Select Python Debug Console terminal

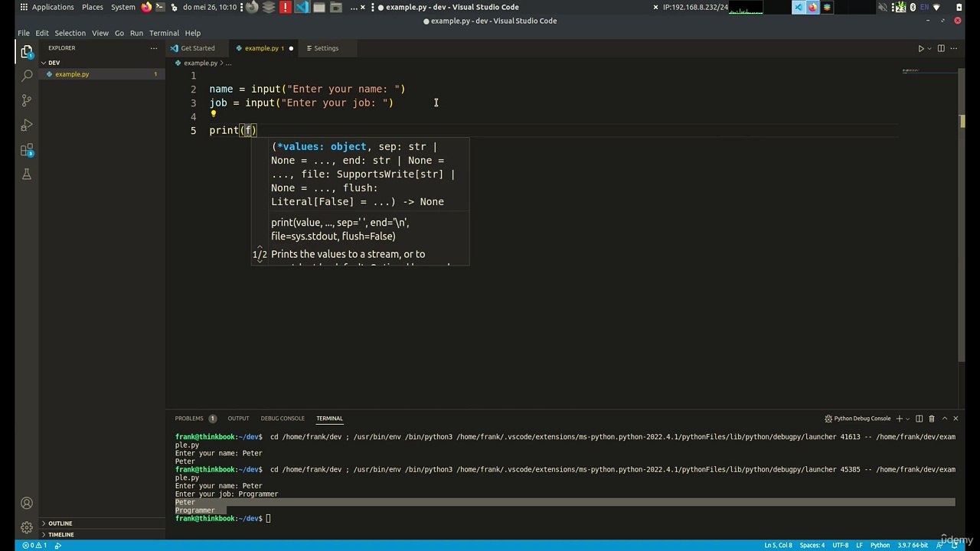[857, 419]
